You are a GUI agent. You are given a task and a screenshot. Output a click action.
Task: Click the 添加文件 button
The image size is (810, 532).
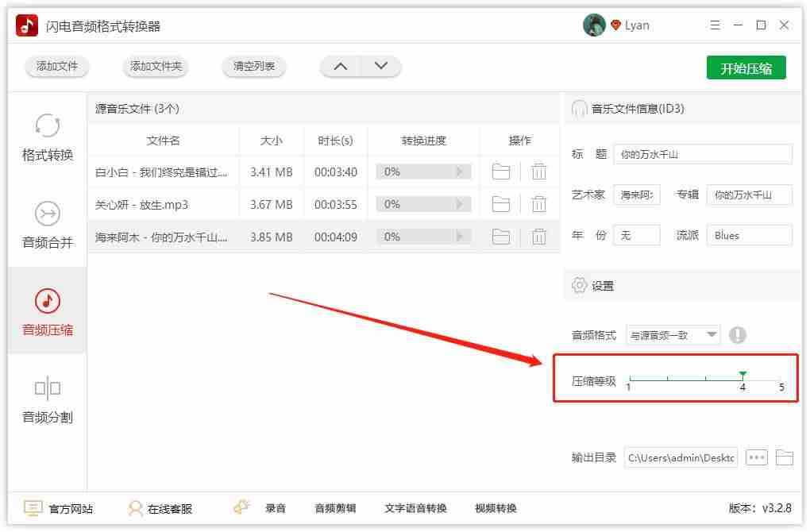[57, 67]
